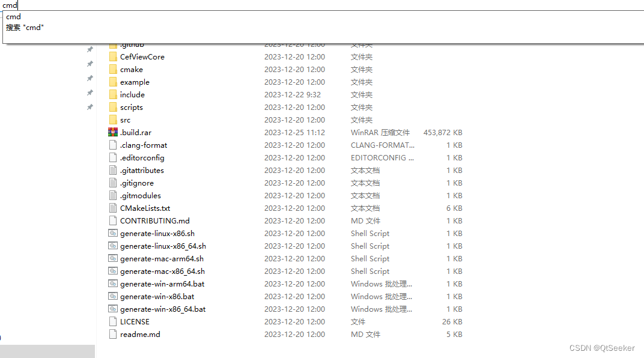The height and width of the screenshot is (358, 644).
Task: Click the .clang-format file icon
Action: coord(113,145)
